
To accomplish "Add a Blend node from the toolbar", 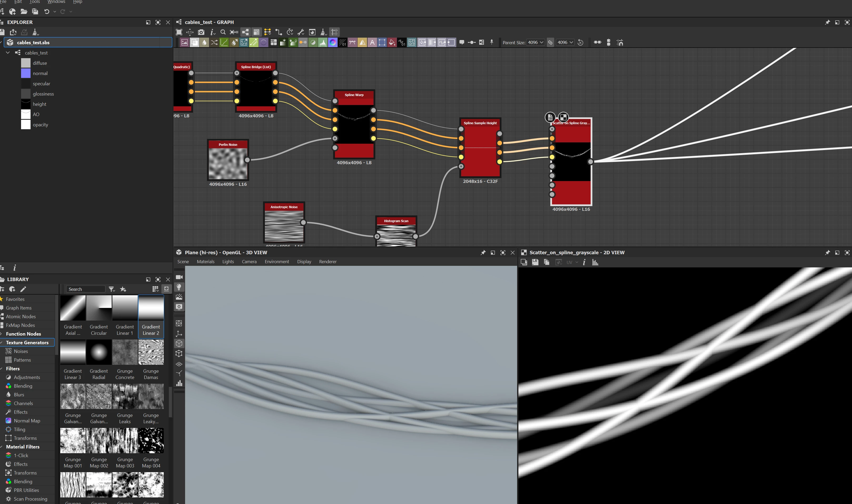I will pyautogui.click(x=194, y=42).
